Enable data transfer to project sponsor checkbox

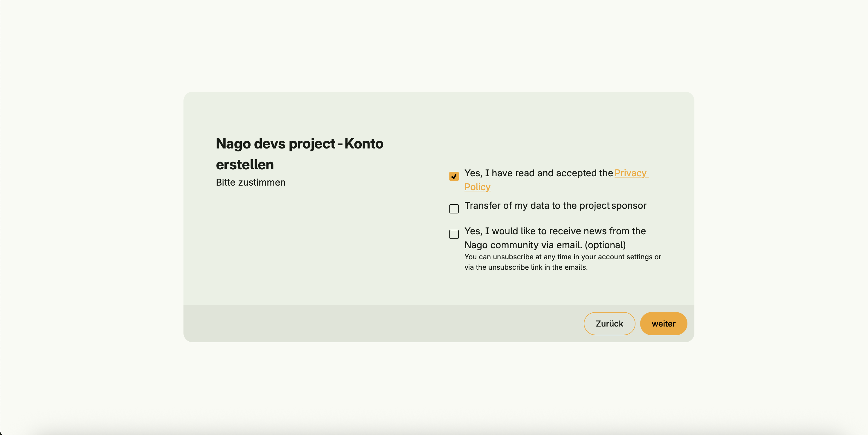453,209
